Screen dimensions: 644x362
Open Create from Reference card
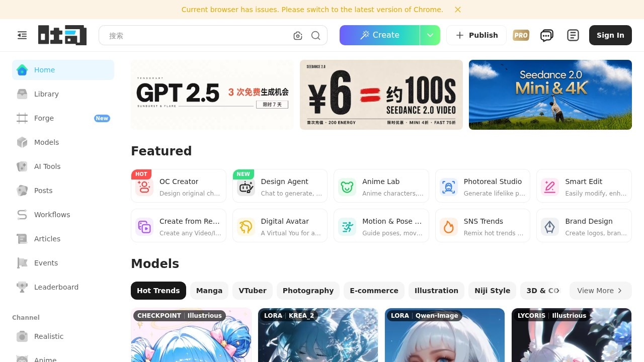point(179,226)
